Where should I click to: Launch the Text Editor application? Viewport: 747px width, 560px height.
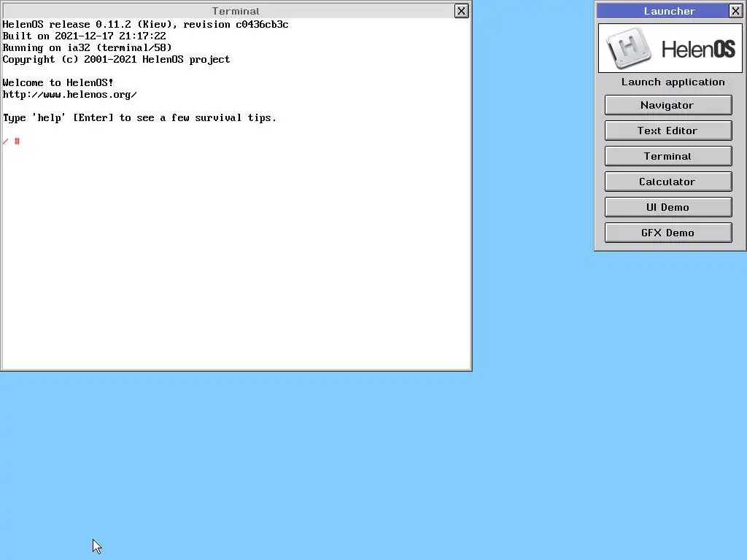click(668, 131)
